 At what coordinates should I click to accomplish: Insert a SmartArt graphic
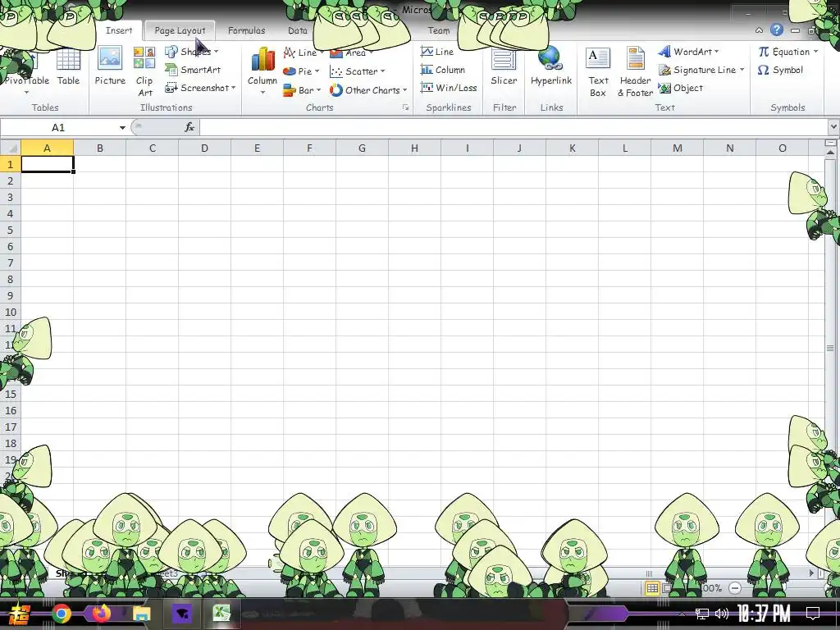[x=193, y=70]
